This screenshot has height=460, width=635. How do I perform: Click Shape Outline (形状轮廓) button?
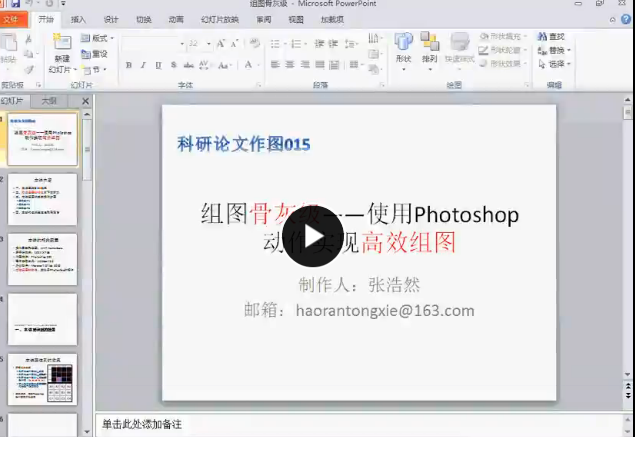click(x=503, y=50)
